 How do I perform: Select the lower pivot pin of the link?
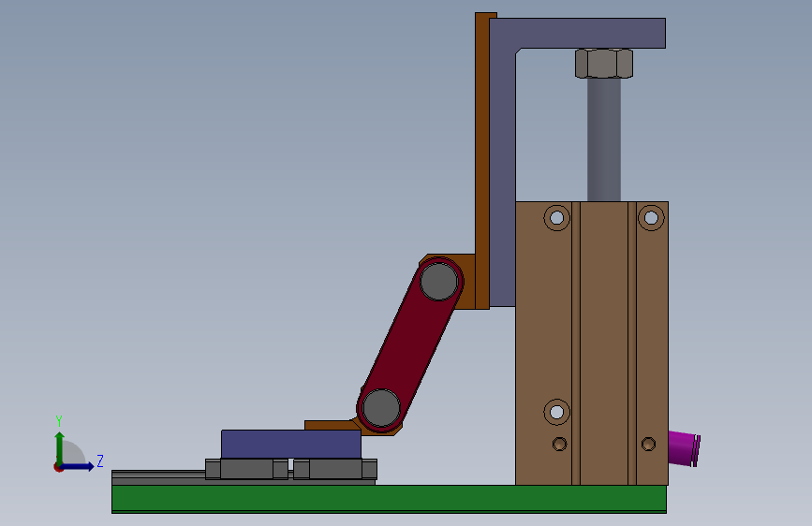coord(381,408)
